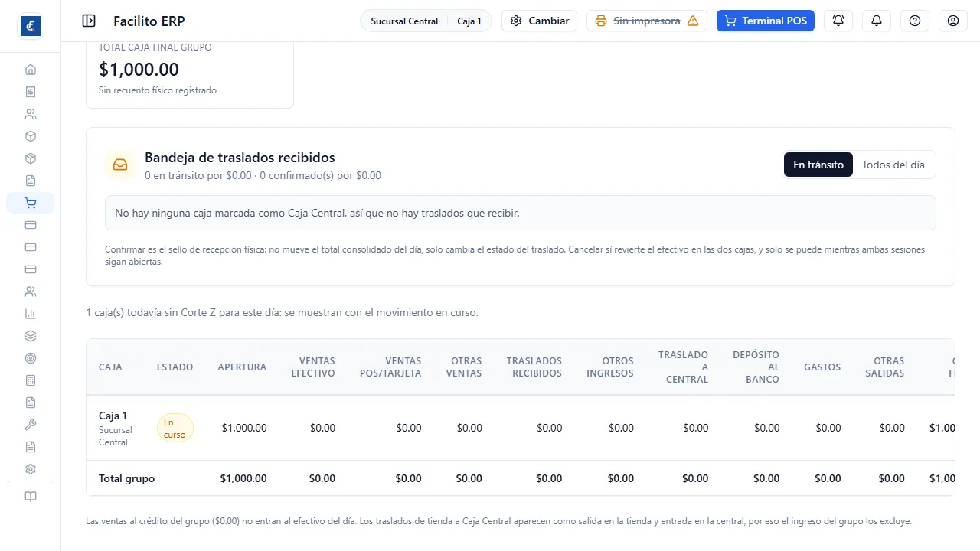Click the VENTAS EFECTIVO column header
Image resolution: width=980 pixels, height=551 pixels.
[x=313, y=367]
